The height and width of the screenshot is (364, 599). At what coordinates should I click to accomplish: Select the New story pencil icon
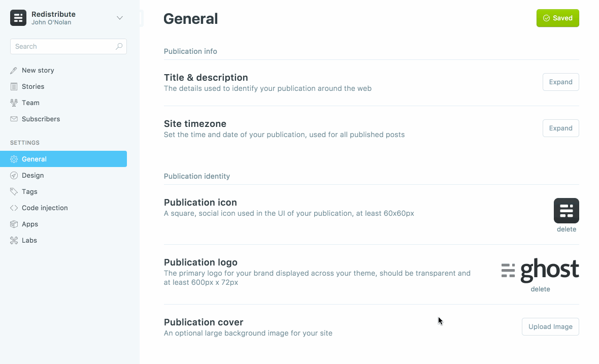(x=14, y=70)
